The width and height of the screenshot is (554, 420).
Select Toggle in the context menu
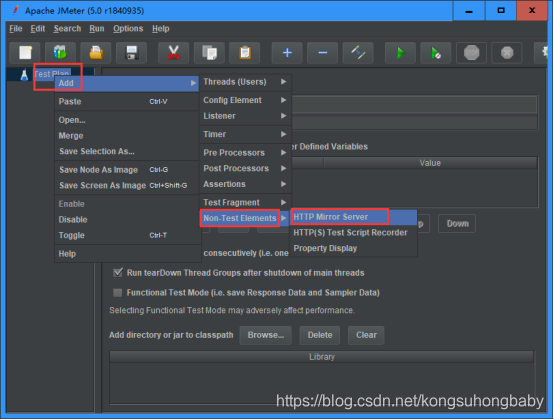127,235
